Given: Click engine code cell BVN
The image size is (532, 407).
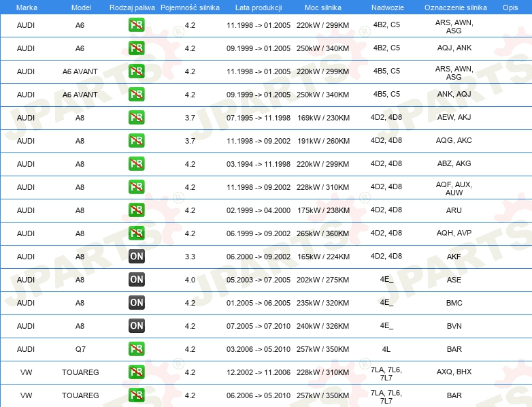Looking at the screenshot, I should click(454, 326).
